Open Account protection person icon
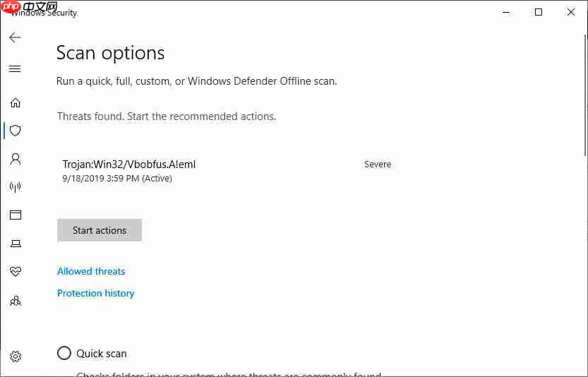 pyautogui.click(x=16, y=159)
